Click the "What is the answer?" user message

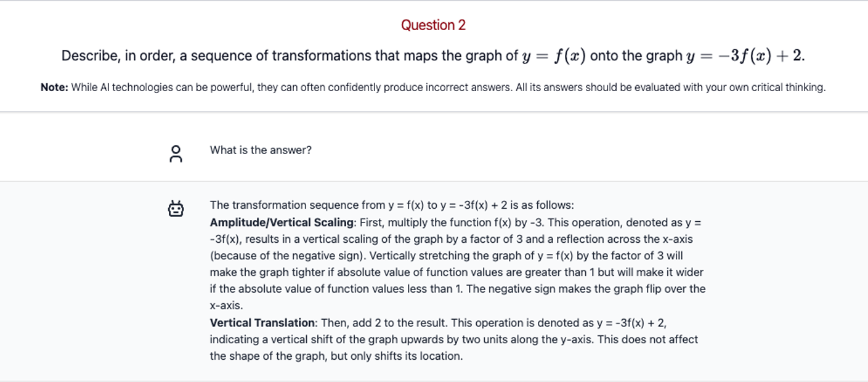261,150
